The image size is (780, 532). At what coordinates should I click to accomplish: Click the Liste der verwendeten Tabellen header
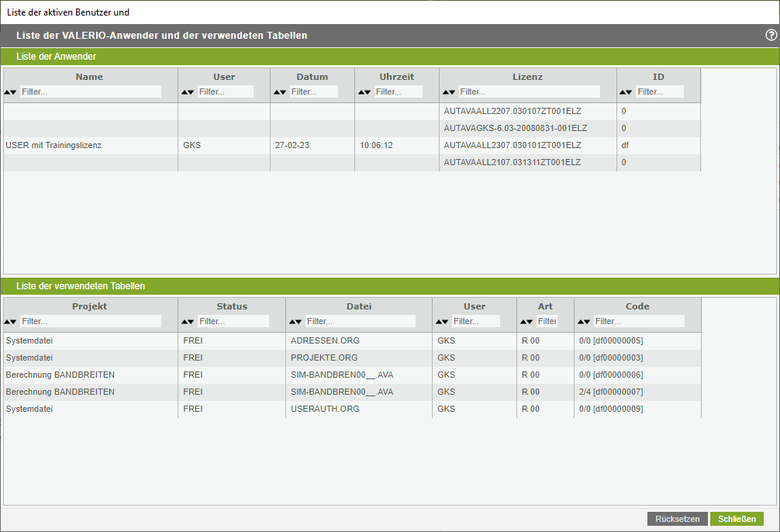tap(81, 286)
